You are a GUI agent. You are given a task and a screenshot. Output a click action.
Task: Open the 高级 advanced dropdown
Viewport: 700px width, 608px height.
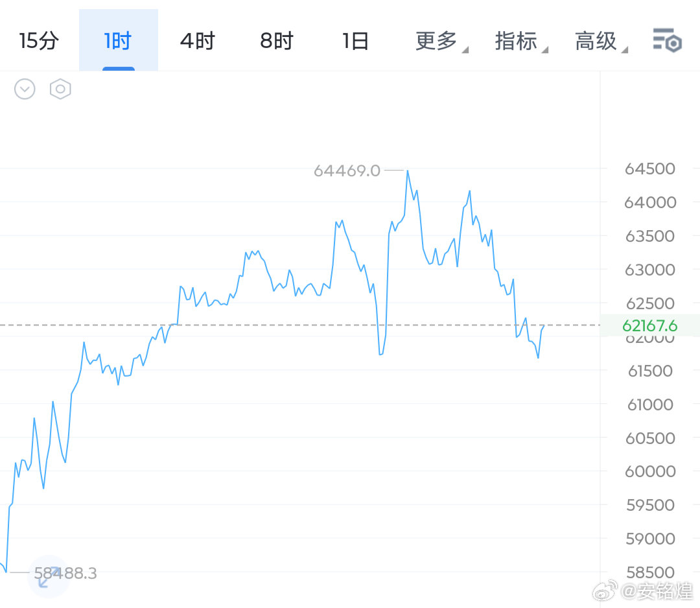600,41
